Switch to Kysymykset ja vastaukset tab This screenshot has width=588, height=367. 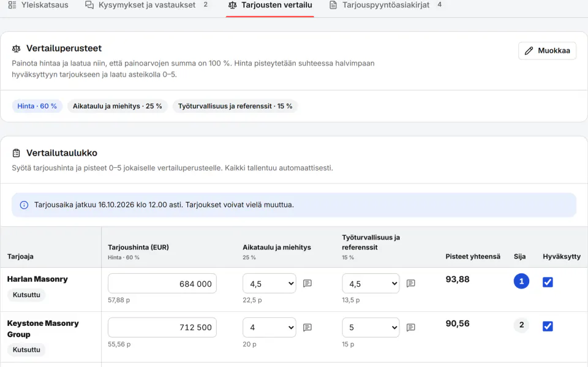[x=146, y=6]
